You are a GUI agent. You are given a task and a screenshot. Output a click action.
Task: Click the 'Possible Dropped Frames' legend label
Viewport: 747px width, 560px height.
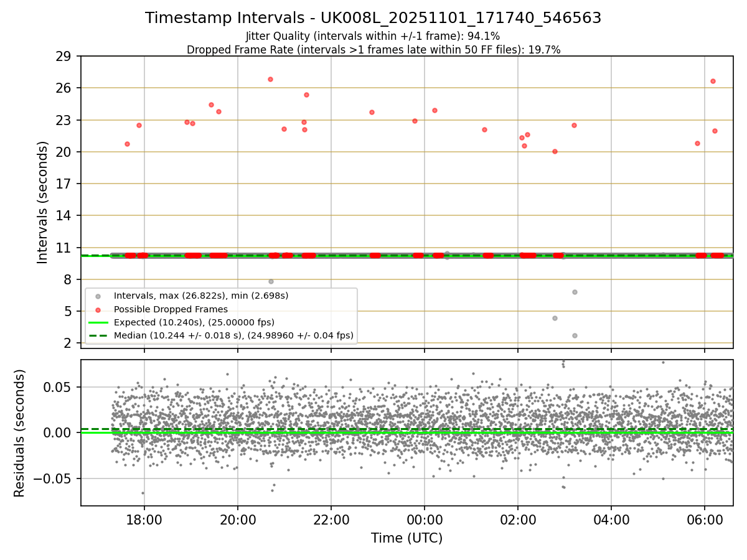point(171,309)
